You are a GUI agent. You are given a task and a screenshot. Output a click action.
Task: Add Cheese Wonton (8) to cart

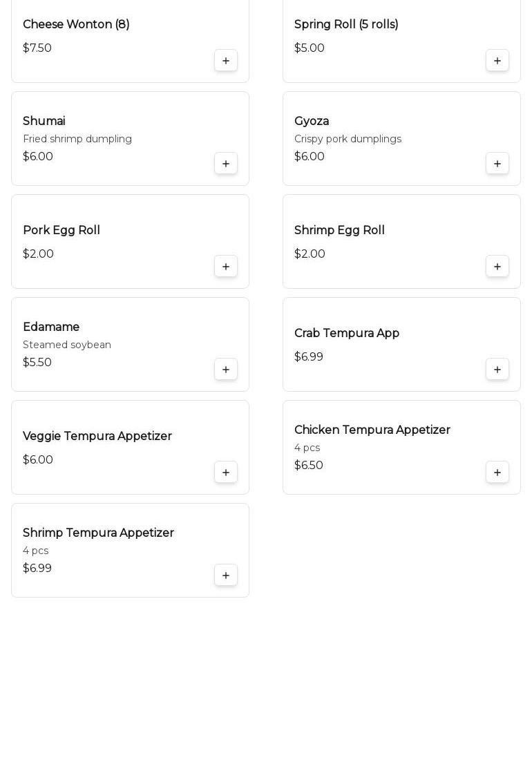tap(226, 61)
